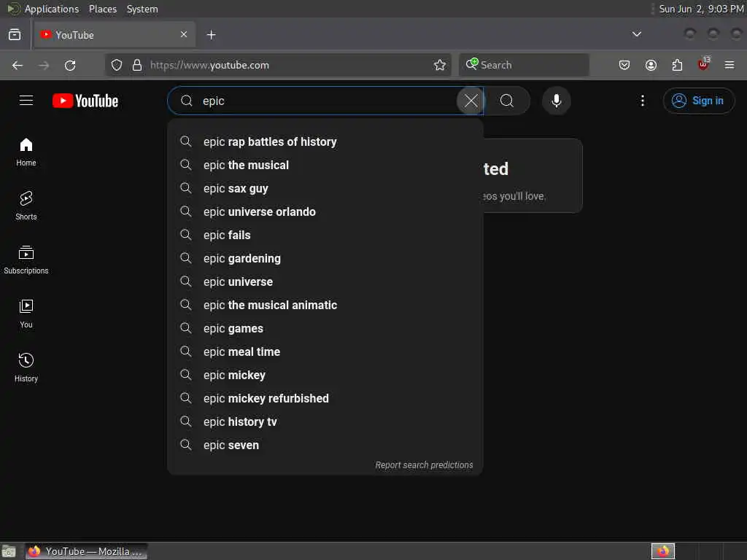Click the workspace switcher Firefox thumbnail
Screen dimensions: 747x560
click(x=662, y=551)
